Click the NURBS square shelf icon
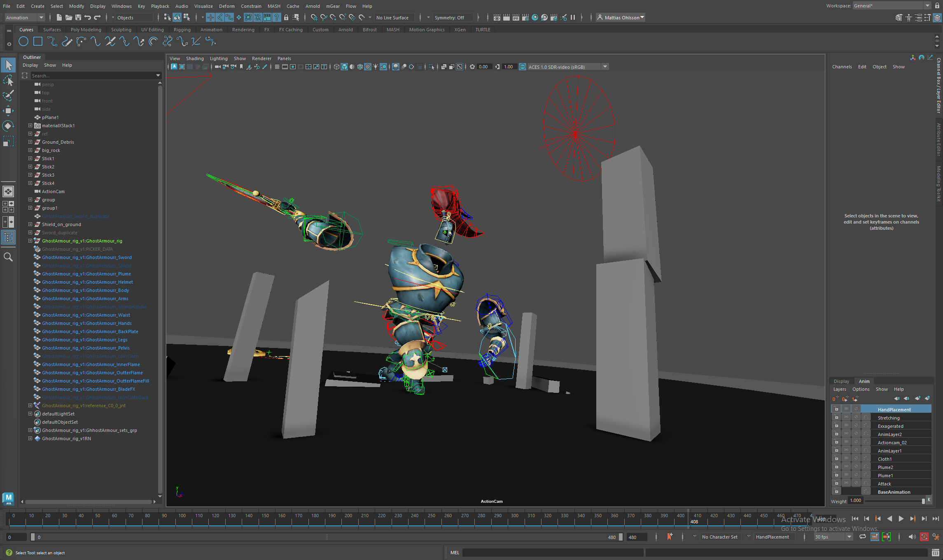This screenshot has height=560, width=943. [38, 42]
